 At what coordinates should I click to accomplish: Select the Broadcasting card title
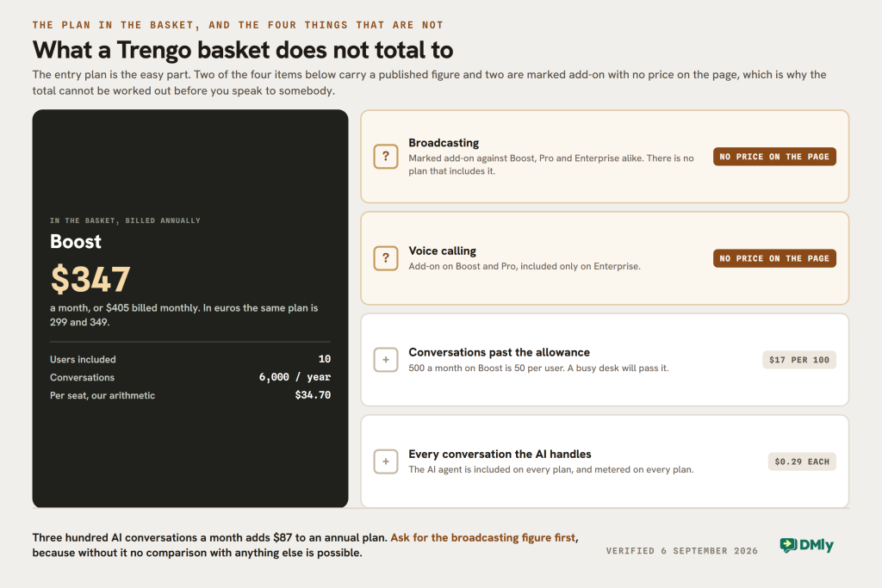point(444,143)
